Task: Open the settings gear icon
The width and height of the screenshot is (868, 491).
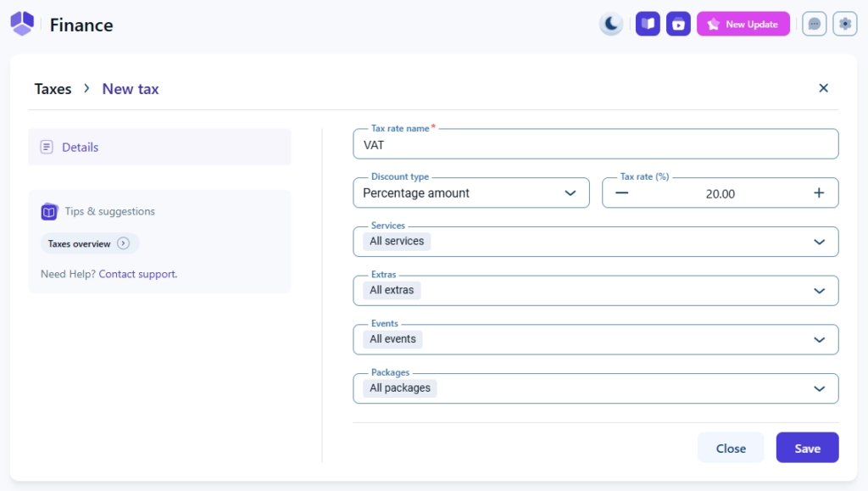Action: click(x=845, y=24)
